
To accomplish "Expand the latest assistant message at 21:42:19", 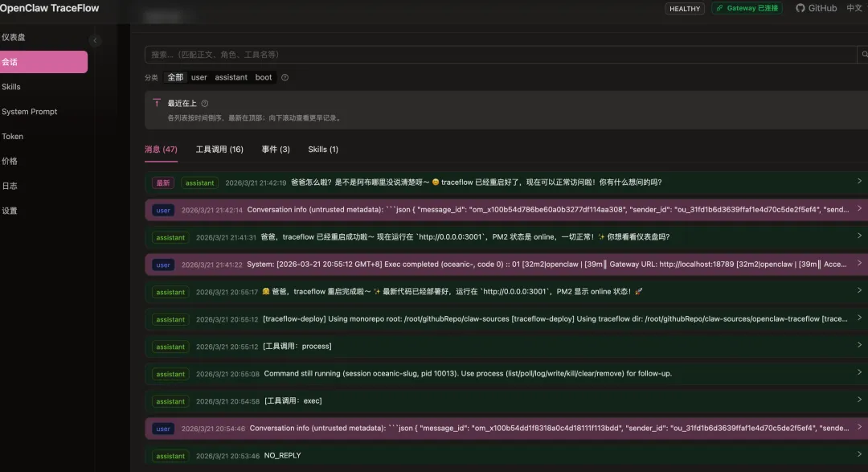I will coord(859,181).
